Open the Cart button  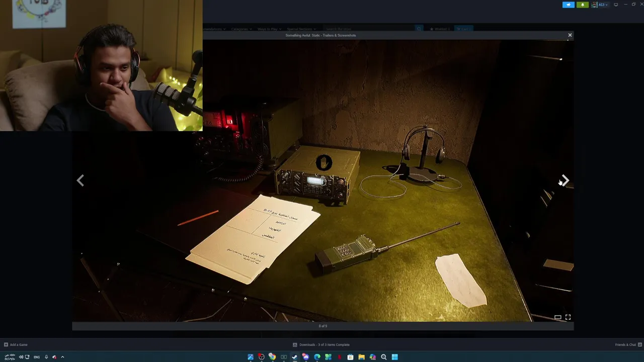(464, 29)
